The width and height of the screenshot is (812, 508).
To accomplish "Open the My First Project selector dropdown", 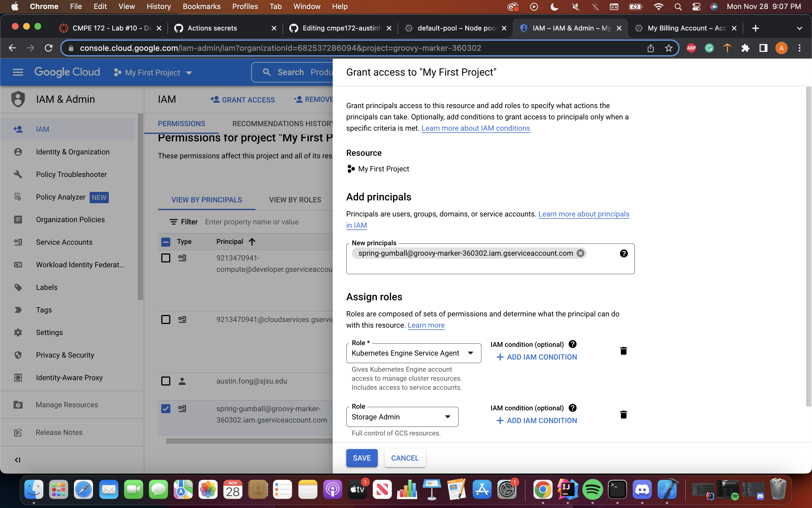I will coord(153,73).
